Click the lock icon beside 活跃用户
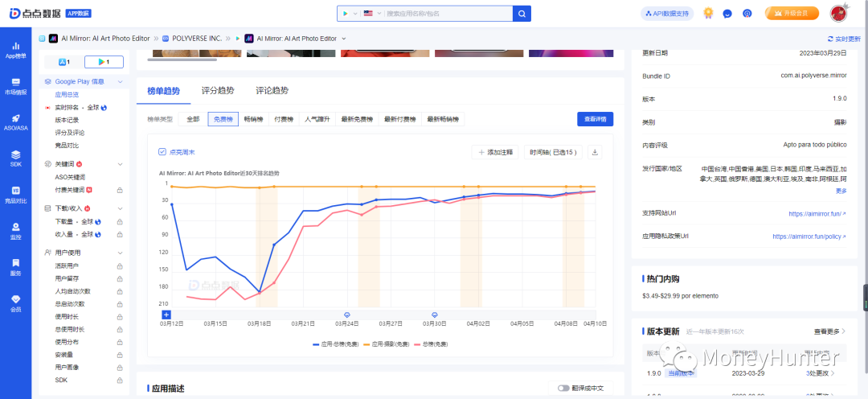The image size is (868, 399). coord(120,266)
